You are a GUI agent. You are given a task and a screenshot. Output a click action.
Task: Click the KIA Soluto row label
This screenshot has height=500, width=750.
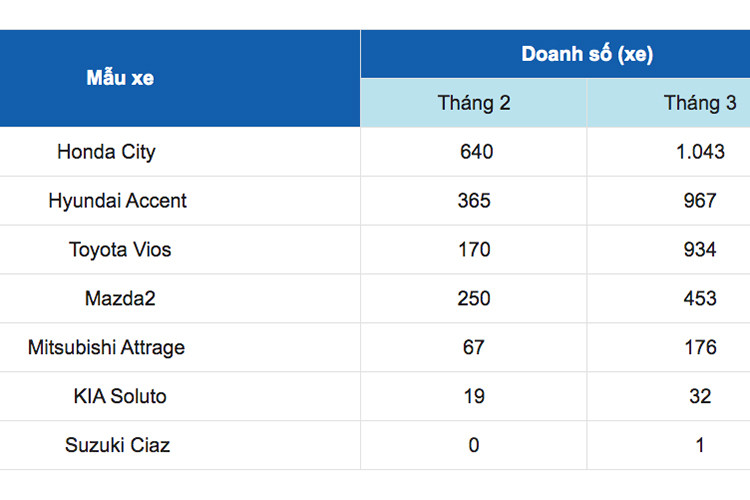coord(120,396)
